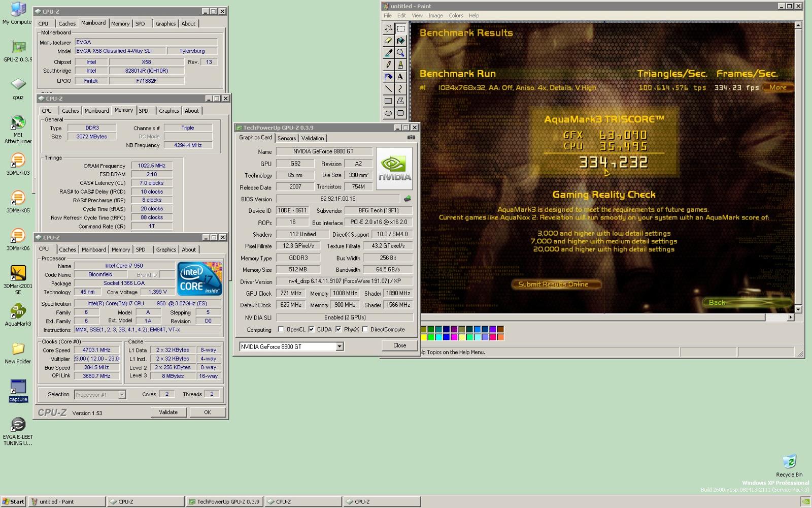This screenshot has width=812, height=508.
Task: Select the Magnifier tool in Paint
Action: [x=400, y=53]
